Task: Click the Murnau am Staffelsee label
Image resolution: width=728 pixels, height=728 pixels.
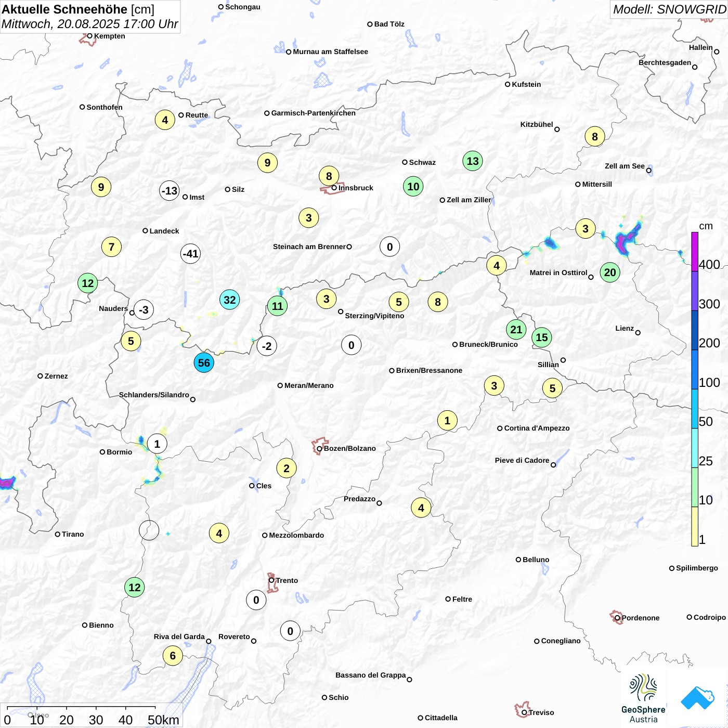Action: (330, 51)
